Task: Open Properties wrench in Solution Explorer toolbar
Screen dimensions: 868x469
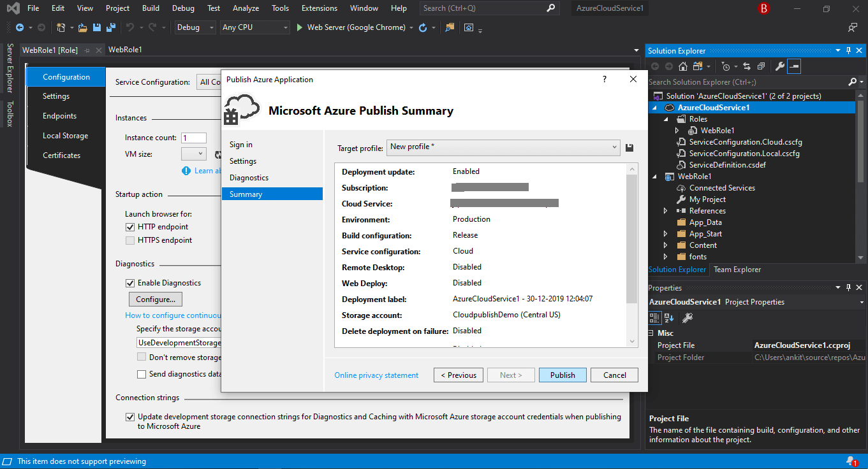Action: 779,66
